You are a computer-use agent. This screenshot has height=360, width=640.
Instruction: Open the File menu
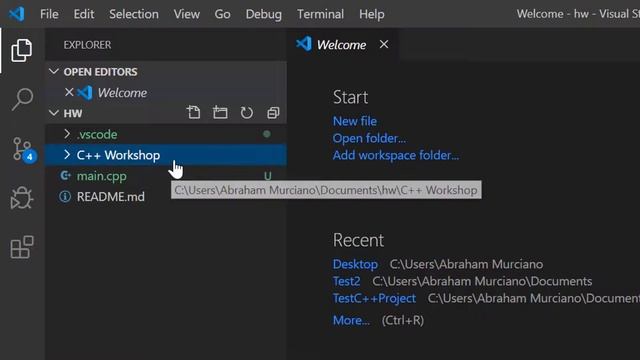[x=49, y=14]
